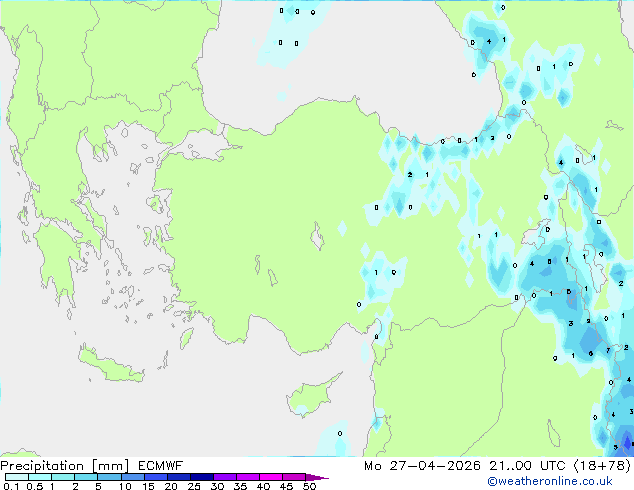Click the 1–2 mm legend color box
Viewport: 634px width, 490px height.
click(63, 477)
